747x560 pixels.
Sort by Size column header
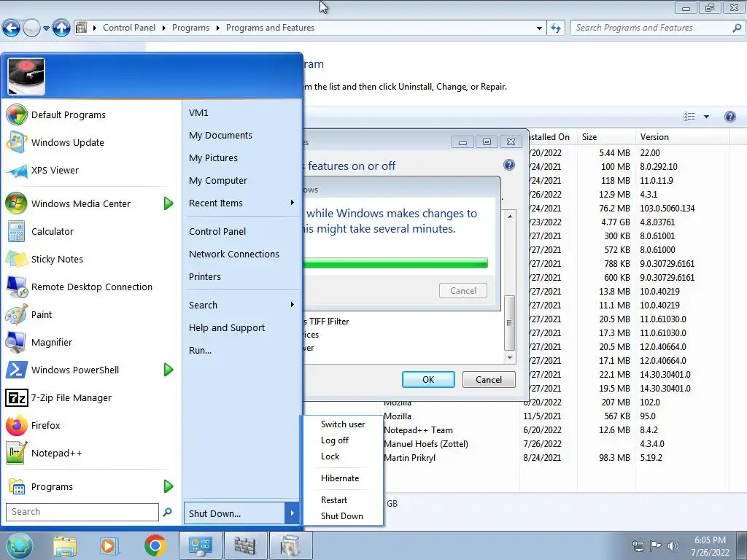click(x=605, y=137)
